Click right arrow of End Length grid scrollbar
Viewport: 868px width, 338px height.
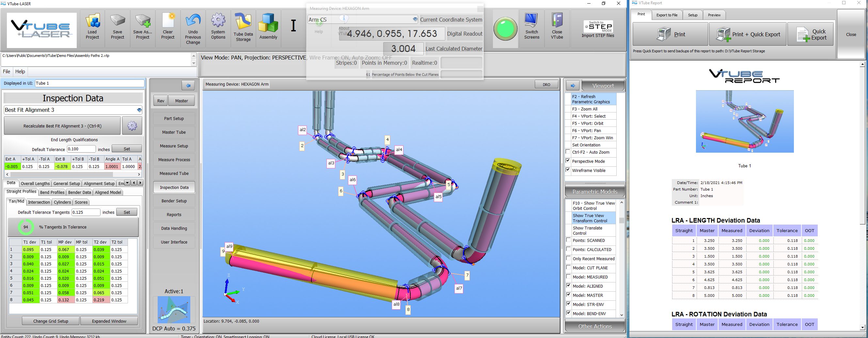(139, 175)
